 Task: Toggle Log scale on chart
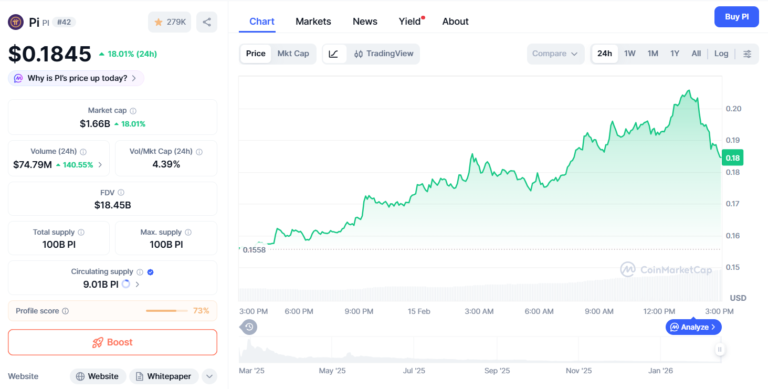(x=721, y=54)
